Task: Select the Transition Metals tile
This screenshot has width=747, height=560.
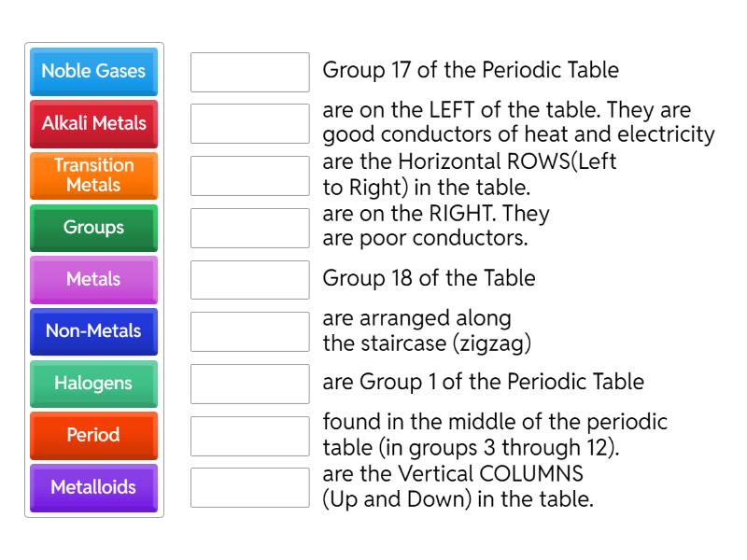Action: (93, 175)
